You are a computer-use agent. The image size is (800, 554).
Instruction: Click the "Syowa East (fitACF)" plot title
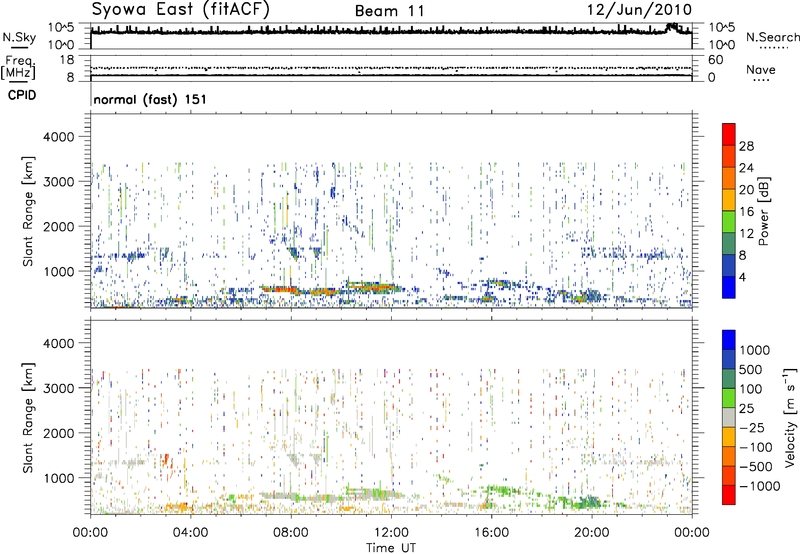180,9
